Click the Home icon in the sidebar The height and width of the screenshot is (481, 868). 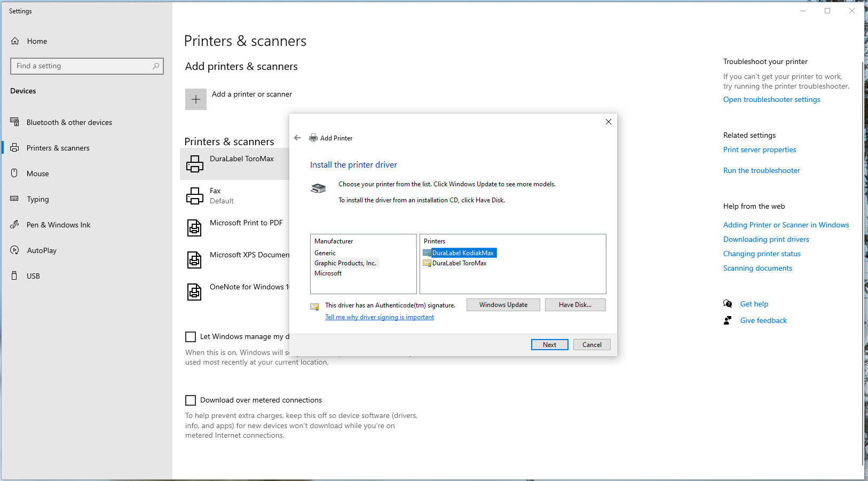[15, 41]
